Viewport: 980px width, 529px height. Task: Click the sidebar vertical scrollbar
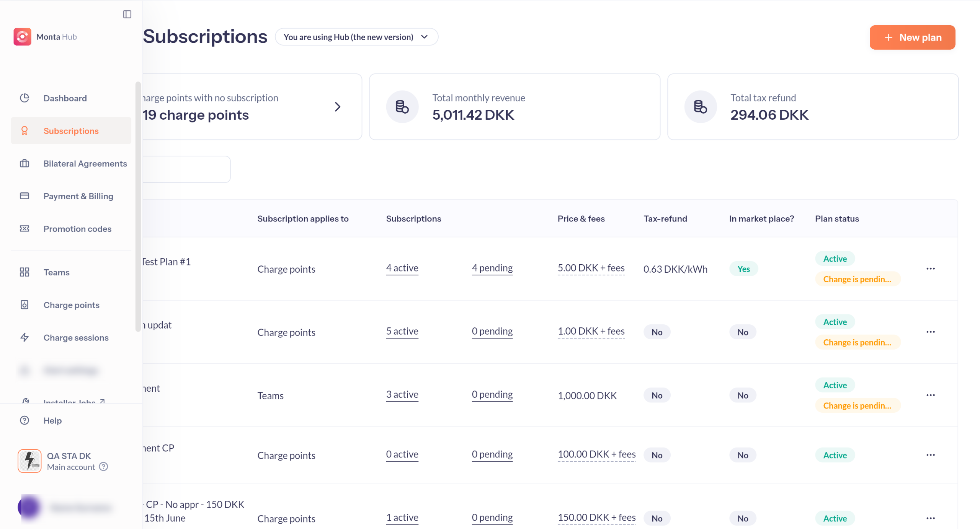(x=138, y=207)
